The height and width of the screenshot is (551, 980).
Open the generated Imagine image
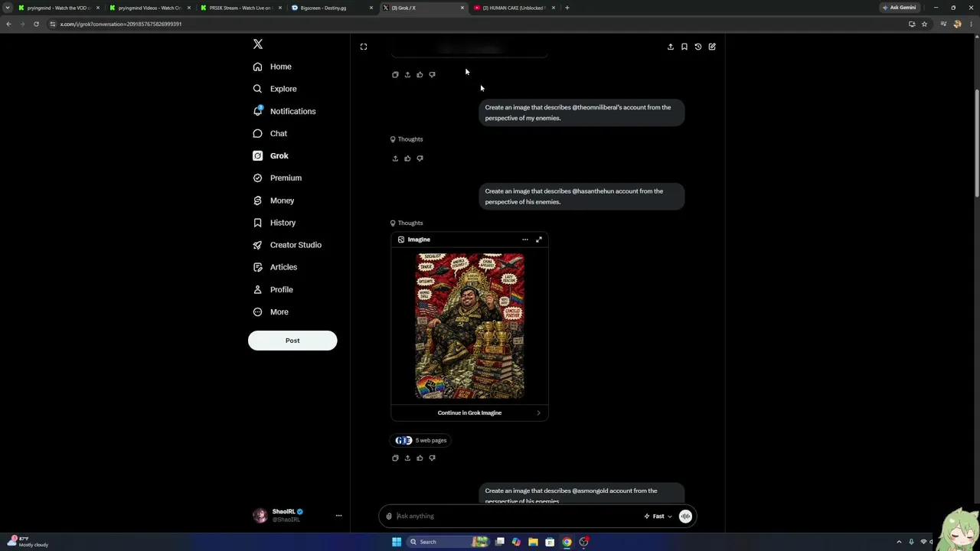pos(470,326)
